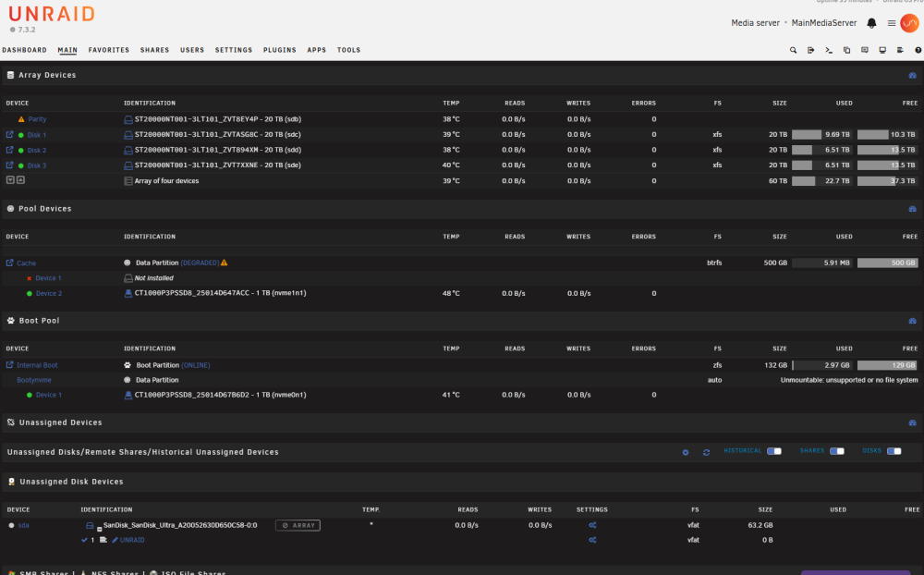Refresh the unassigned disks list
924x575 pixels.
(x=706, y=452)
